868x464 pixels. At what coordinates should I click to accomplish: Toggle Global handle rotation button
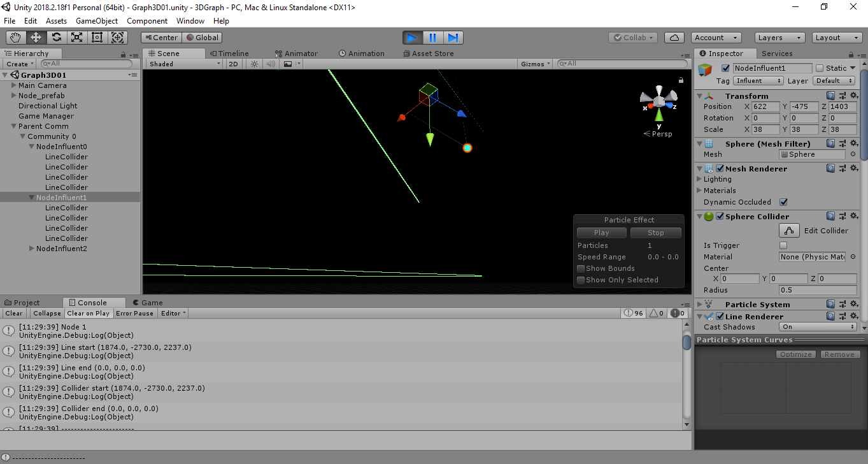[201, 38]
